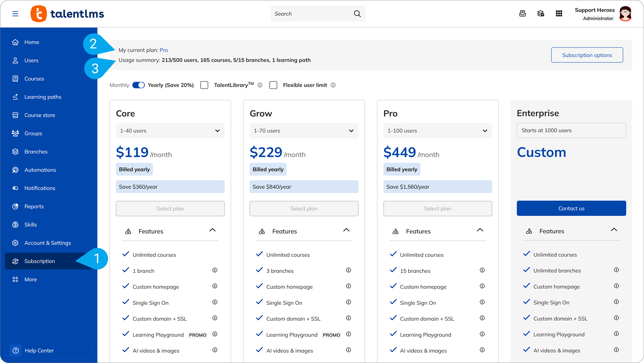
Task: Show info for Pro plan Custom homepage
Action: 482,286
